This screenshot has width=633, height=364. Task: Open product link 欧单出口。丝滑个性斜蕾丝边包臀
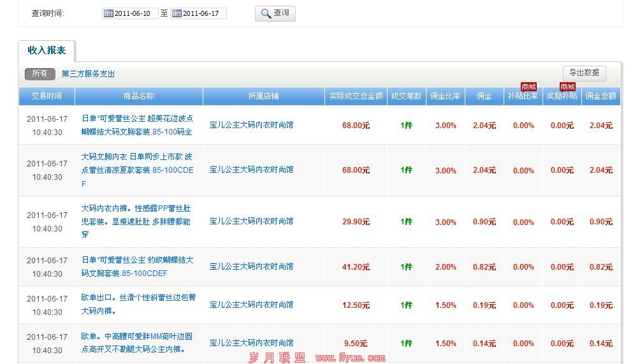(136, 298)
